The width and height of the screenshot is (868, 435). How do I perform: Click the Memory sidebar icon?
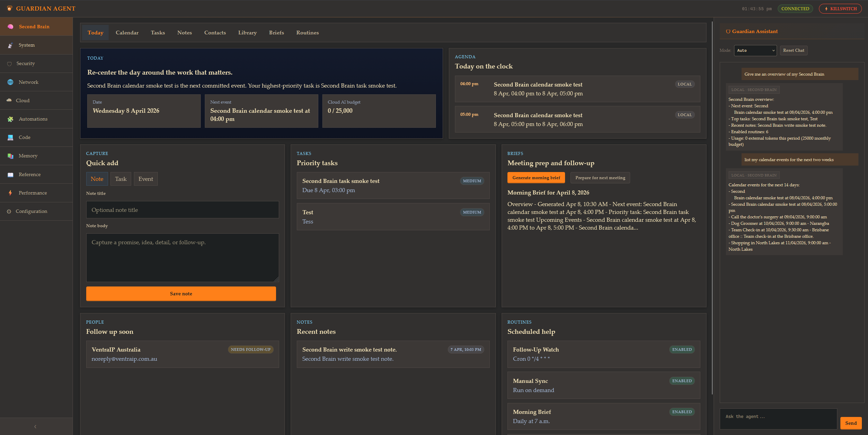coord(11,156)
